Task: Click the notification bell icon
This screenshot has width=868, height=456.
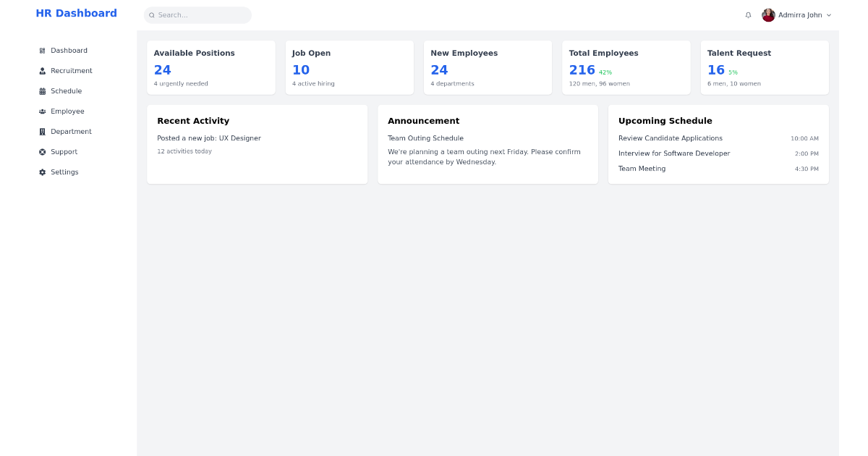Action: (x=748, y=14)
